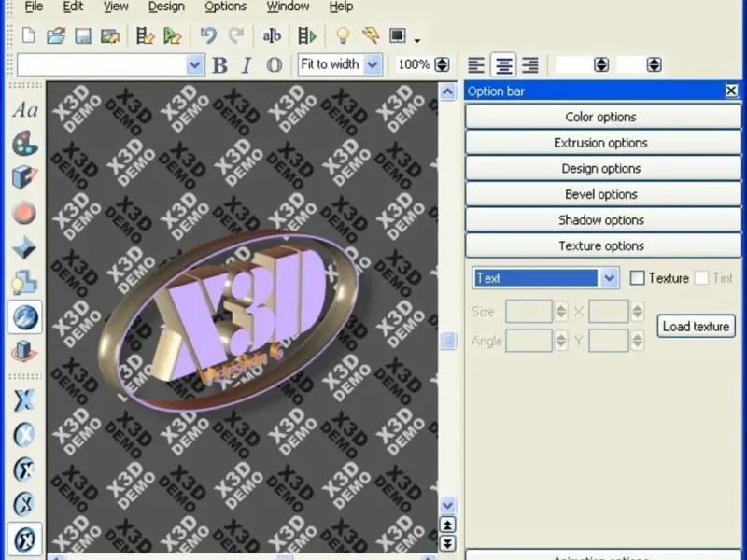Screen dimensions: 747x560
Task: Click the canvas scroll up arrow
Action: [447, 91]
